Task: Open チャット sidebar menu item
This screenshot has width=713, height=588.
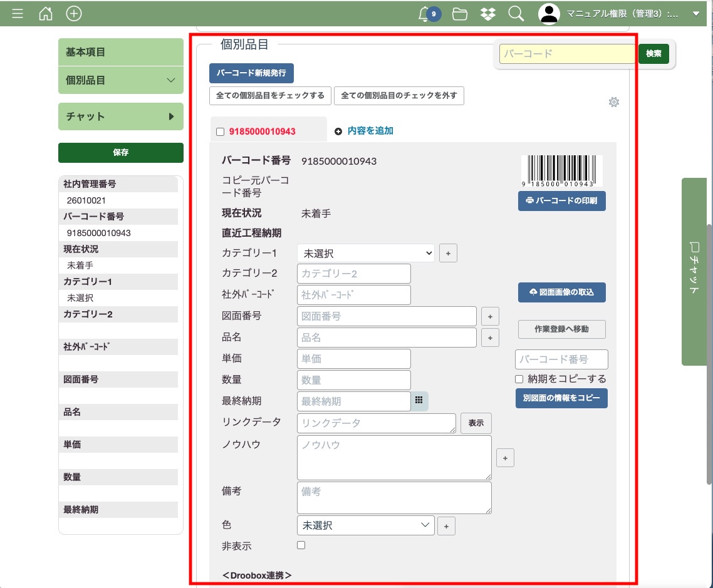Action: (120, 116)
